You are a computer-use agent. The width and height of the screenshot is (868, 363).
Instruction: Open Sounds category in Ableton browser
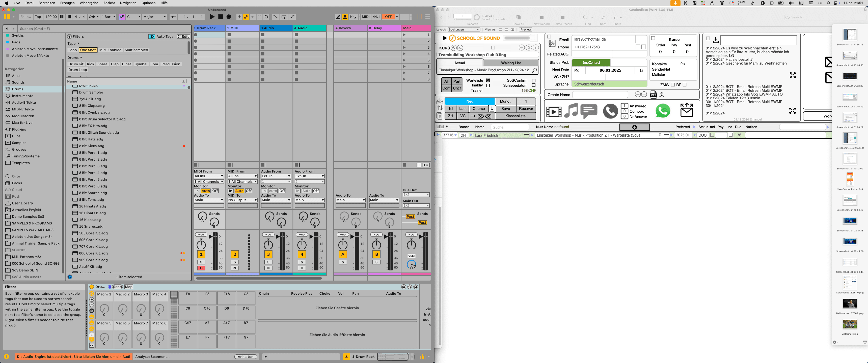tap(18, 82)
